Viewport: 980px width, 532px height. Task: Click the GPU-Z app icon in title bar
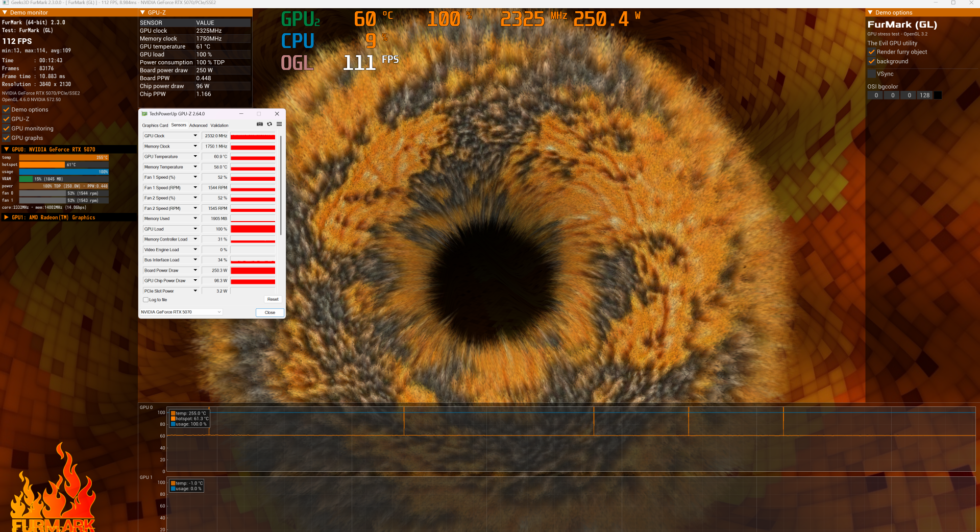(x=144, y=114)
